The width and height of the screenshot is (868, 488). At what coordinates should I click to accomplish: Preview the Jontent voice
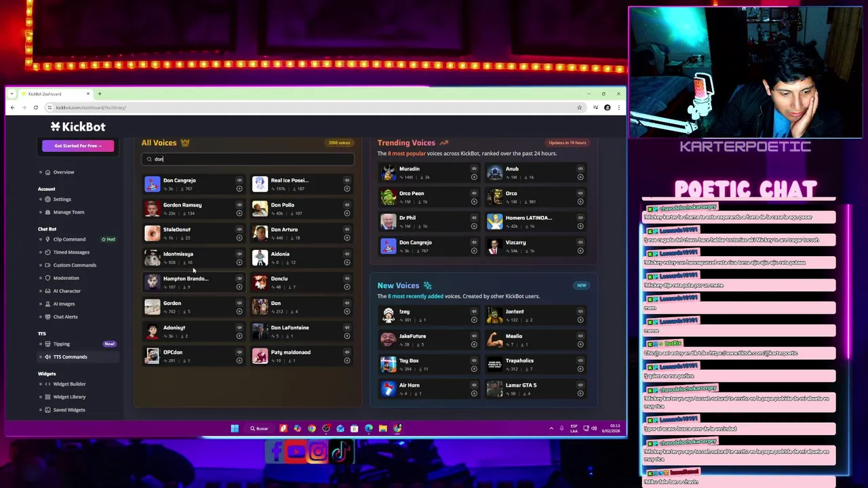(x=580, y=312)
